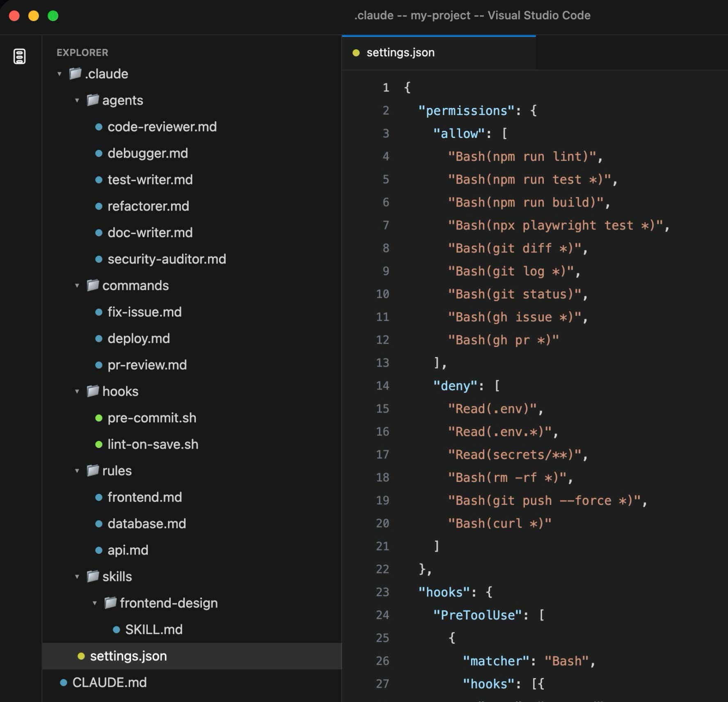The width and height of the screenshot is (728, 702).
Task: Click the .claude folder icon
Action: [x=75, y=73]
